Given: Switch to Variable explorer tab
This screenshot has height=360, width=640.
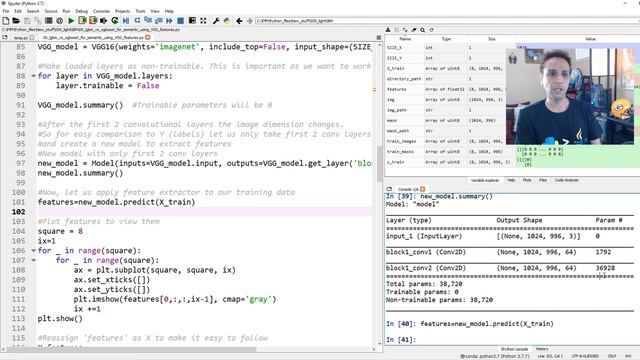Looking at the screenshot, I should pyautogui.click(x=485, y=180).
